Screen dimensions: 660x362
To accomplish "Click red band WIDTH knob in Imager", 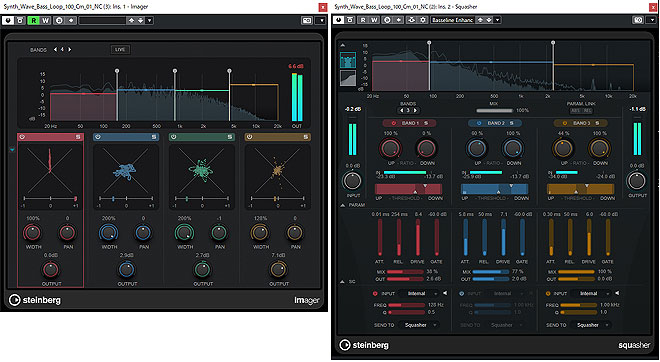I will [32, 232].
